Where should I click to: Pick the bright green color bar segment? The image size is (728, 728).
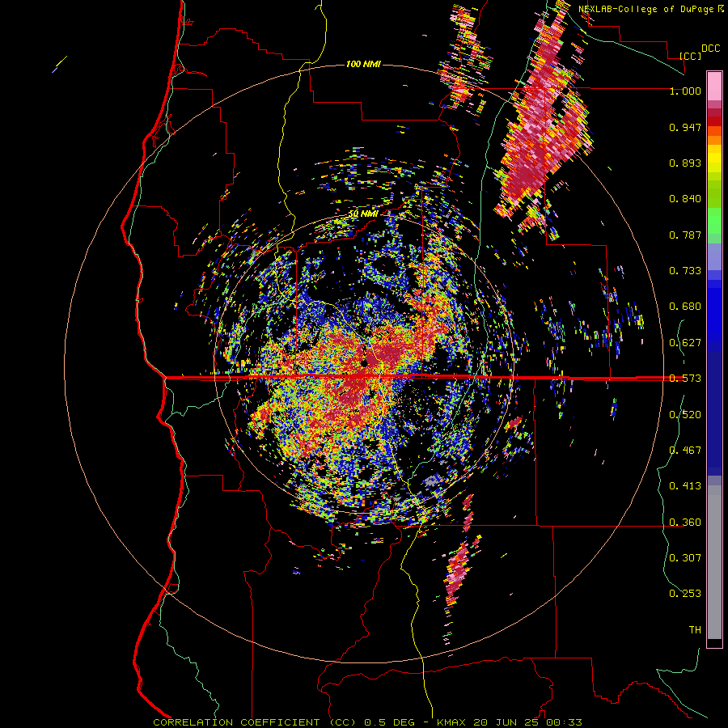point(714,221)
